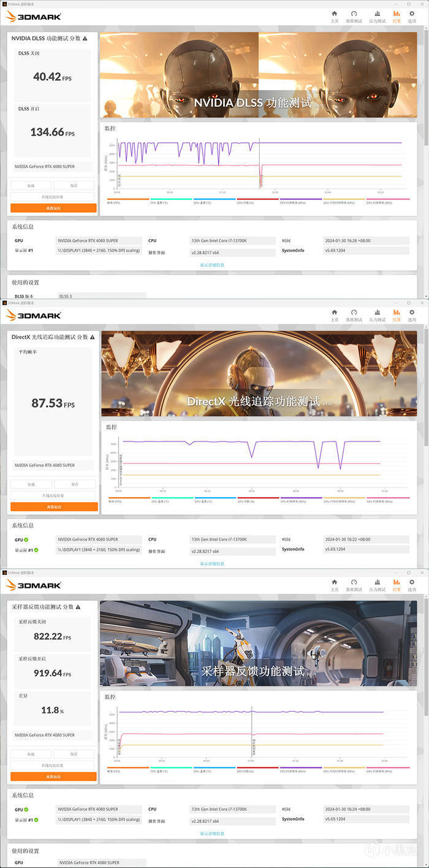Click the 3DMARK logo in the sampler feedback window
This screenshot has height=868, width=429.
pyautogui.click(x=34, y=585)
